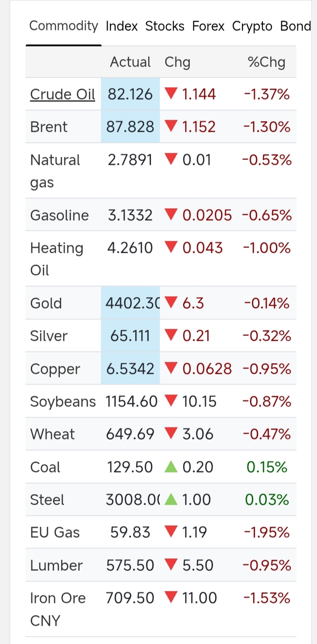Open the Iron Ore CNY row
The image size is (317, 644).
tap(161, 609)
